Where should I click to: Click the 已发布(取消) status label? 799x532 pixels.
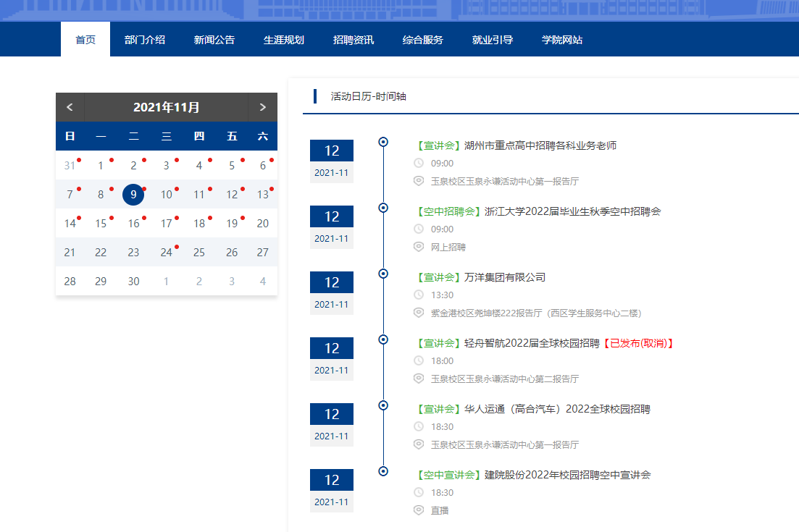click(639, 343)
